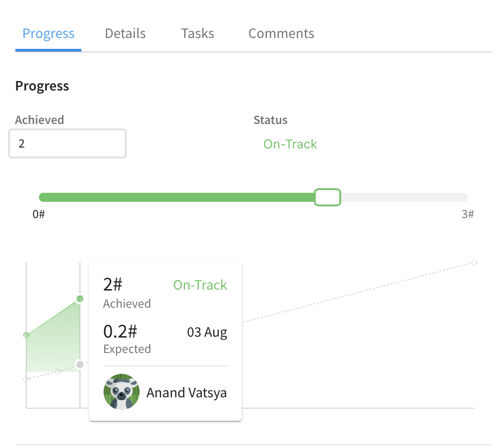Click the On-Track label in chart tooltip
Screen dimensions: 504x448
point(200,285)
